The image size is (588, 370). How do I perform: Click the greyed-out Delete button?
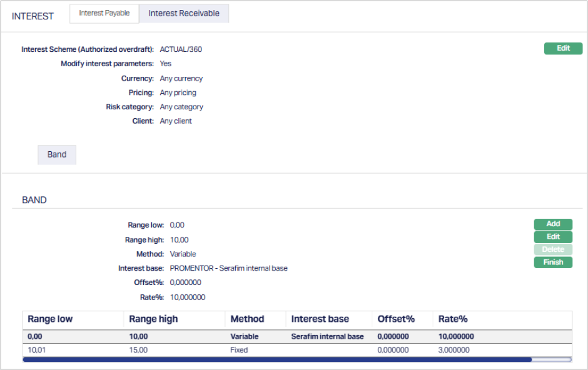point(553,249)
